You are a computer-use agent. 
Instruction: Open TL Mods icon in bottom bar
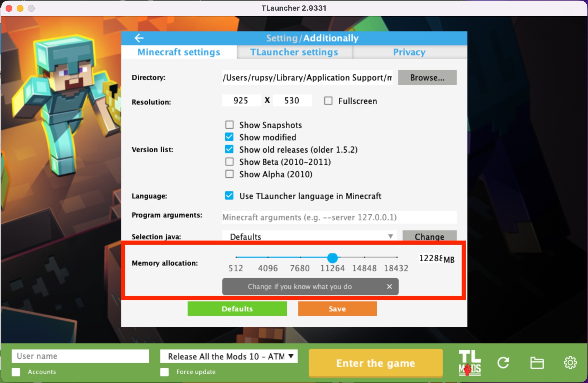[470, 363]
